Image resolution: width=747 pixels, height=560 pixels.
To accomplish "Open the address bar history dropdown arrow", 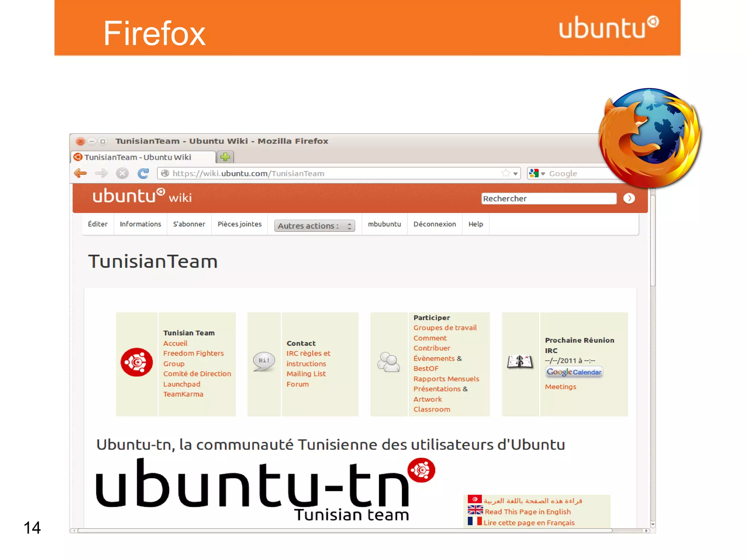I will 515,174.
